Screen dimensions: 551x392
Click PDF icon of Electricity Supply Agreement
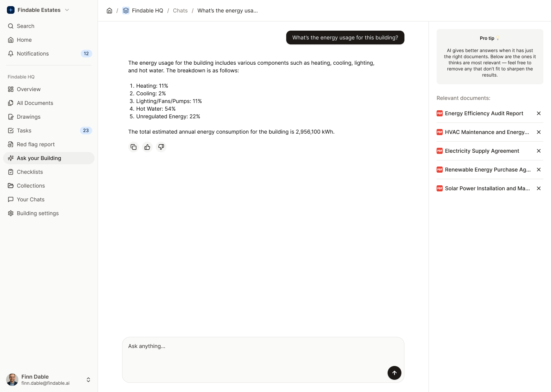[440, 151]
